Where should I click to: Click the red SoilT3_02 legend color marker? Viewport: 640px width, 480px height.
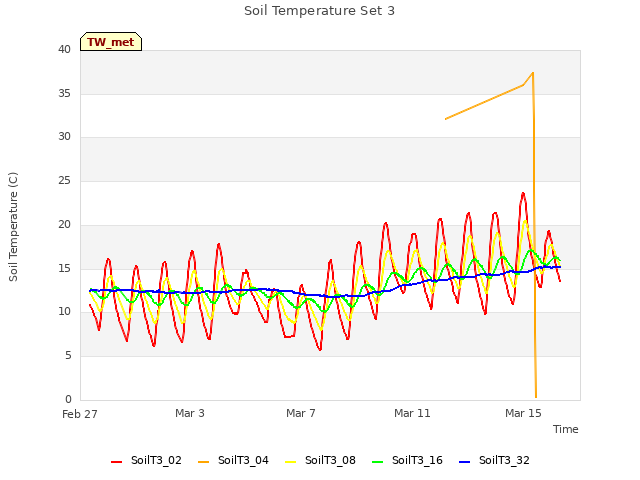pos(116,462)
